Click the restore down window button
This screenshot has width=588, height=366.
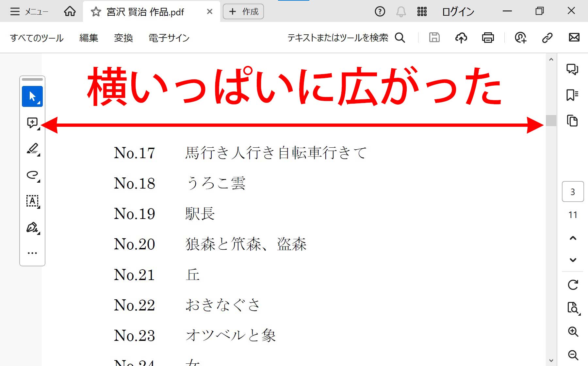click(539, 11)
